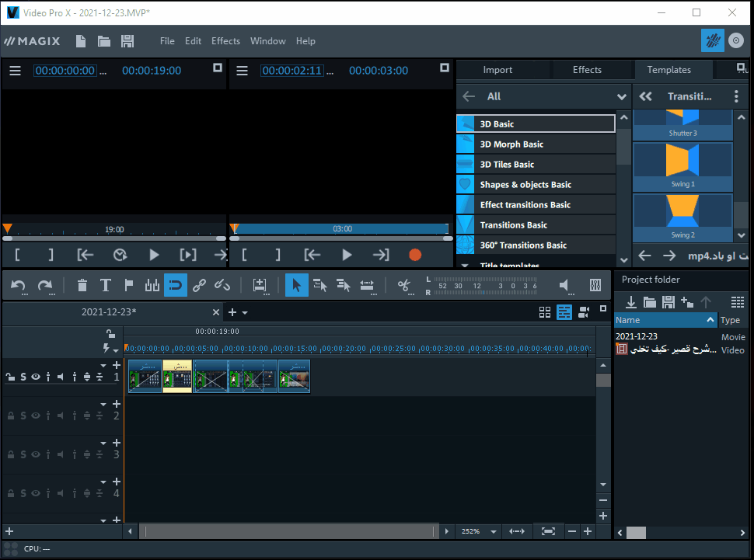Mute track 4 audio speaker icon
Image resolution: width=754 pixels, height=560 pixels.
click(x=60, y=494)
